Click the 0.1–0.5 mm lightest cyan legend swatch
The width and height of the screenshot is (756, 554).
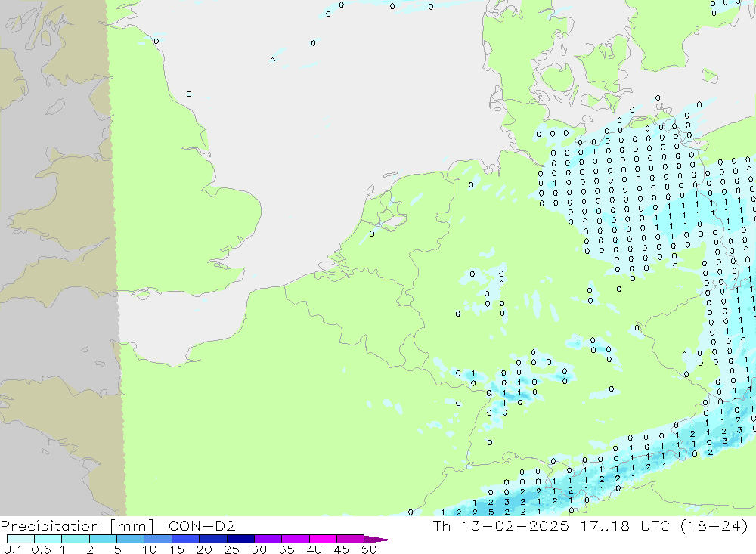point(20,539)
